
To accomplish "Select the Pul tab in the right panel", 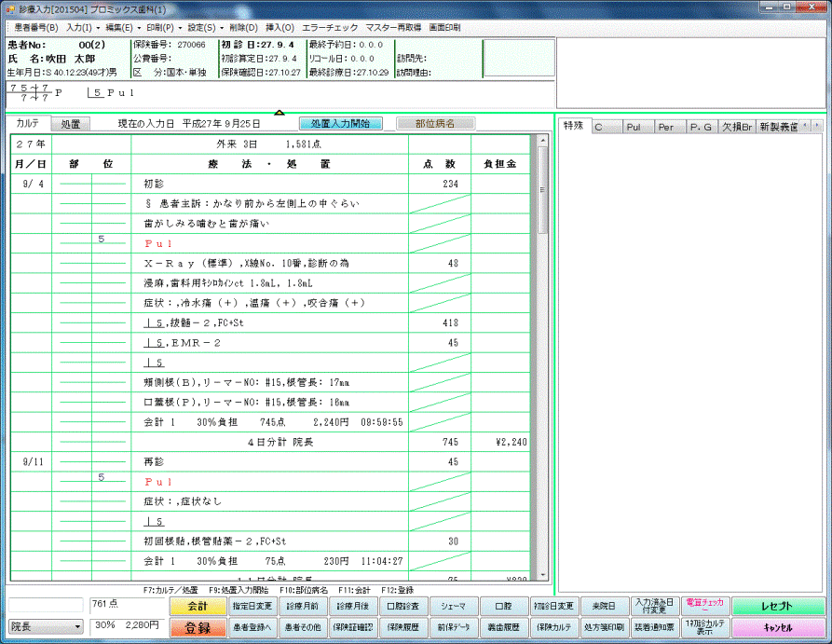I will coord(639,127).
